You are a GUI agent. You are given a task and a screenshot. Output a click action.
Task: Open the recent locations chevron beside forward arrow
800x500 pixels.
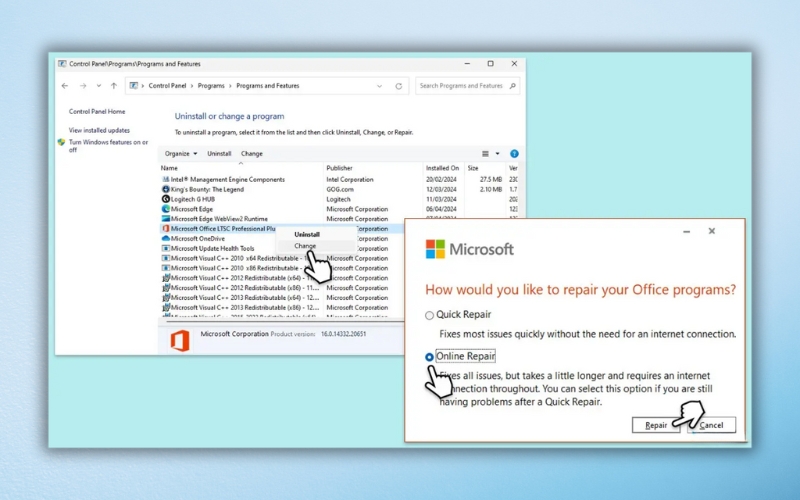(x=98, y=86)
